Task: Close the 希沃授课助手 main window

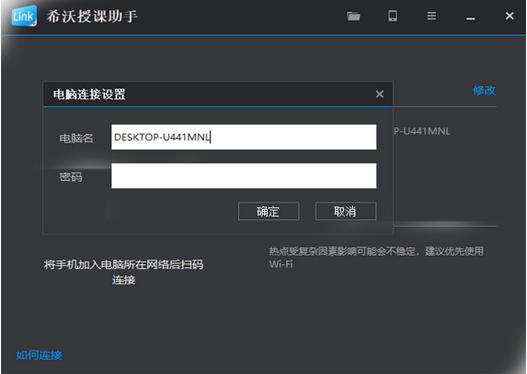Action: 510,16
